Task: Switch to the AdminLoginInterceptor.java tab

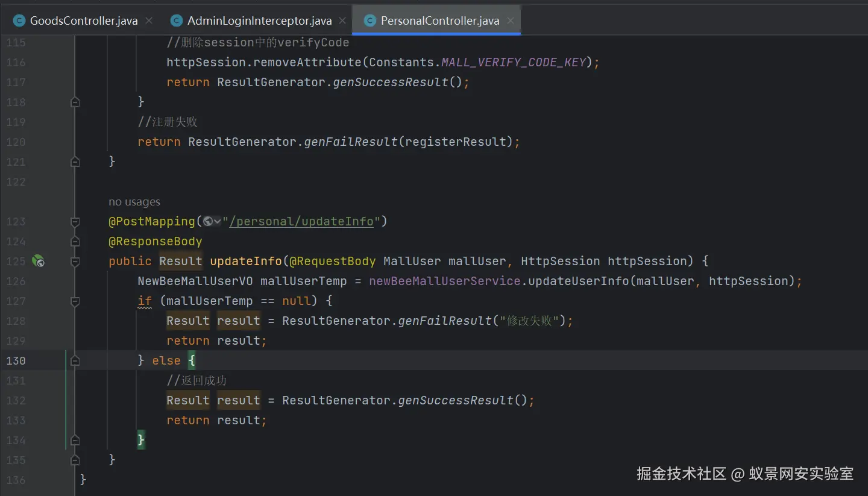Action: (x=259, y=20)
